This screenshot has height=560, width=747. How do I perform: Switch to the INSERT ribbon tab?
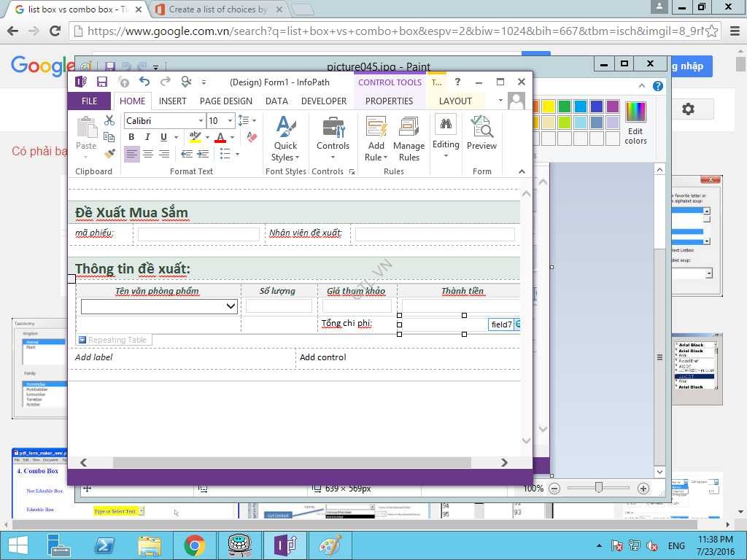click(172, 101)
